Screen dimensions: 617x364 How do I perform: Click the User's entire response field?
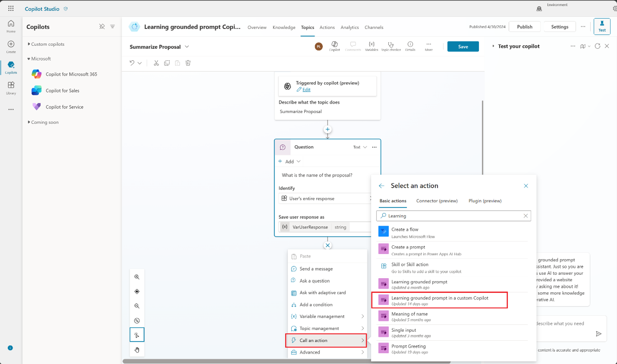(325, 198)
